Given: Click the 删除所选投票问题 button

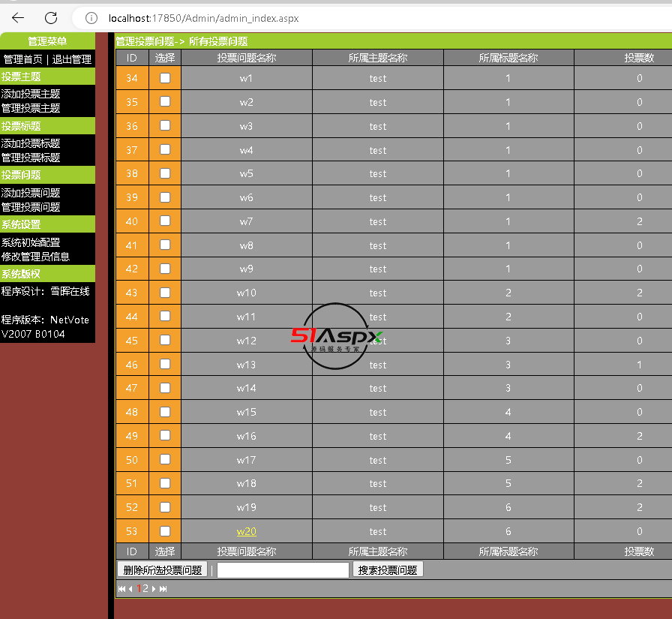Looking at the screenshot, I should (163, 569).
